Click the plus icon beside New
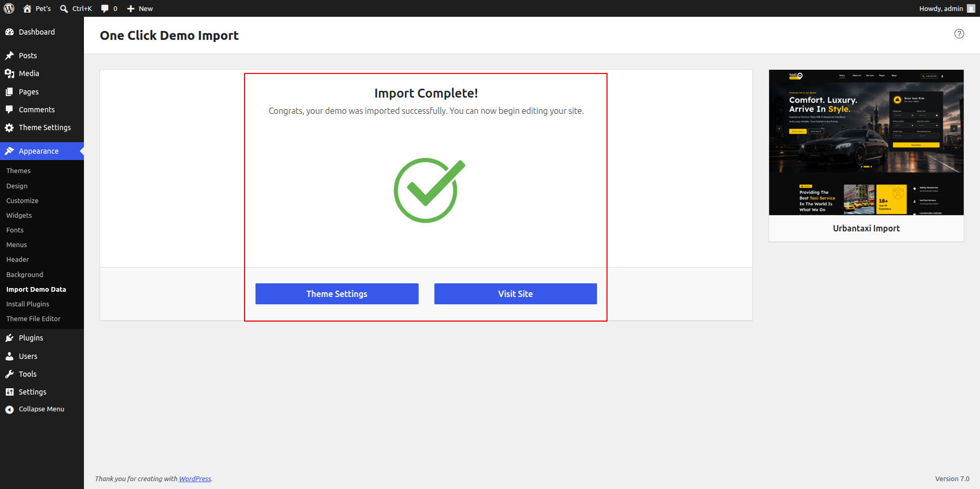Image resolution: width=980 pixels, height=489 pixels. 131,8
